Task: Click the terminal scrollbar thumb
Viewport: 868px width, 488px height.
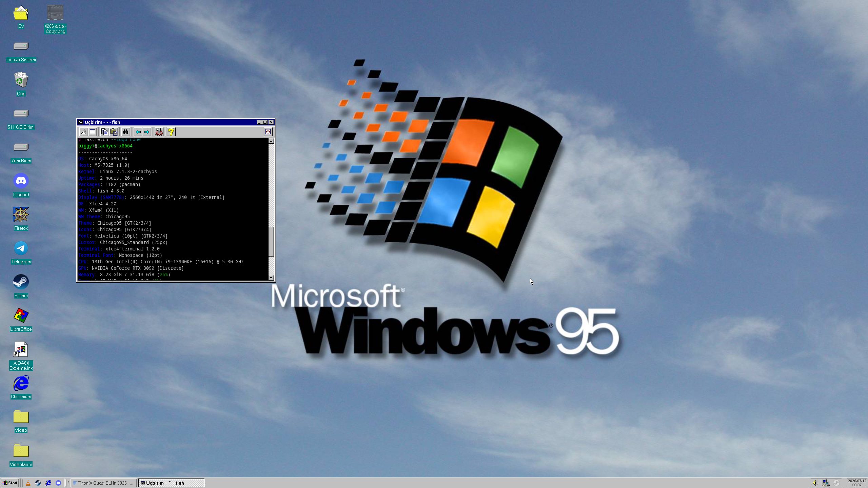Action: (271, 242)
